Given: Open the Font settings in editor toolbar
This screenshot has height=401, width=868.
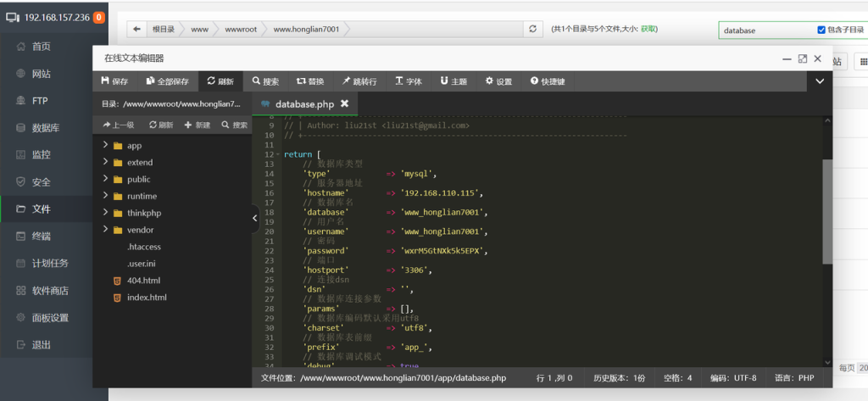Looking at the screenshot, I should pyautogui.click(x=408, y=81).
